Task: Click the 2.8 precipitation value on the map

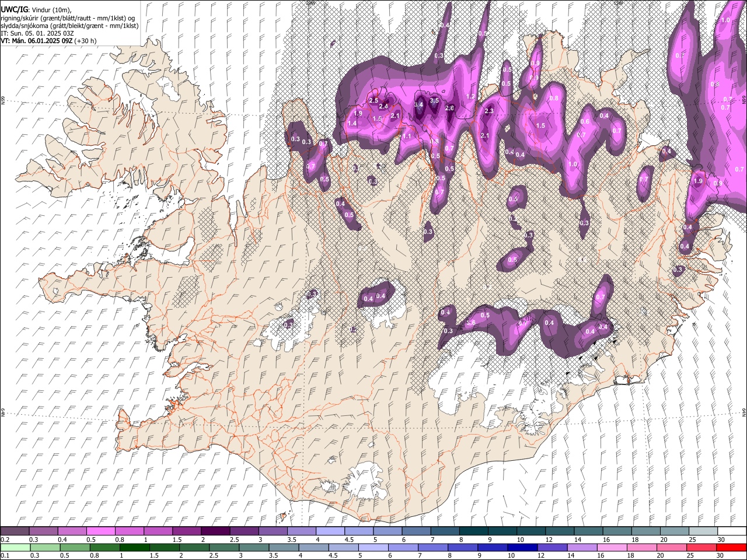Action: click(x=449, y=108)
